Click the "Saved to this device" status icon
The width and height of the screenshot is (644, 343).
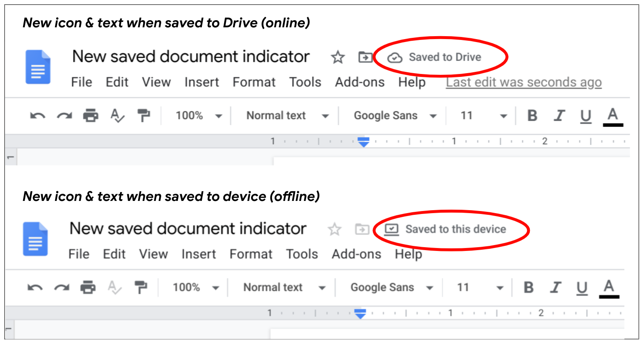(391, 229)
